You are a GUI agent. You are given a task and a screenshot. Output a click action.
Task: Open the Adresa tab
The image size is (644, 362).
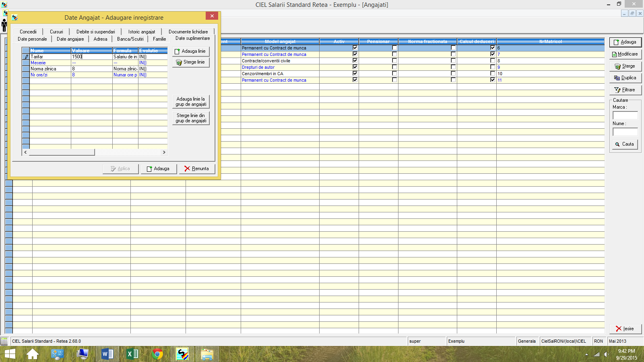click(x=101, y=39)
